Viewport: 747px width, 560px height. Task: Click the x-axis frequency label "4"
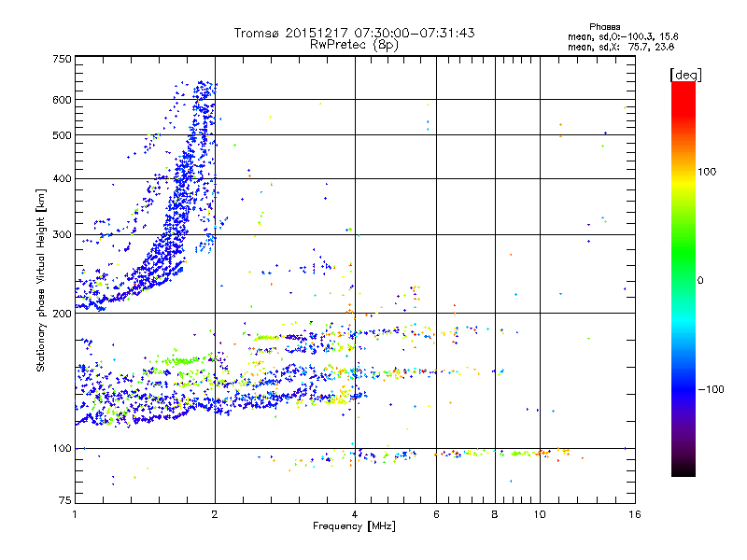coord(355,514)
